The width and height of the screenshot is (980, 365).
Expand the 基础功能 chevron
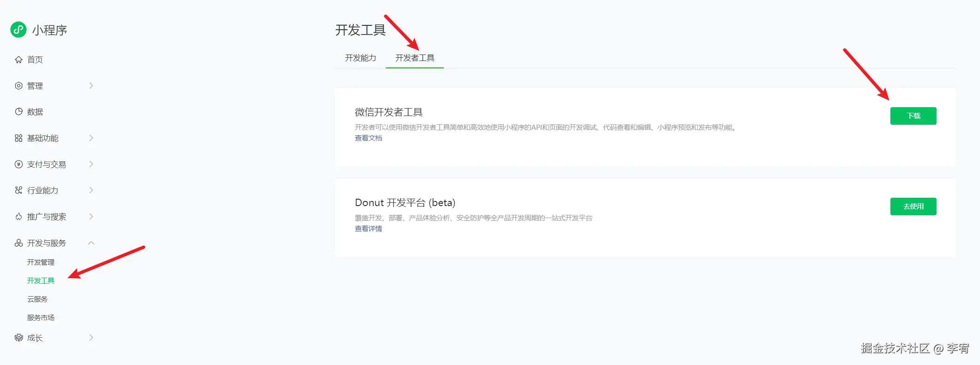tap(91, 138)
